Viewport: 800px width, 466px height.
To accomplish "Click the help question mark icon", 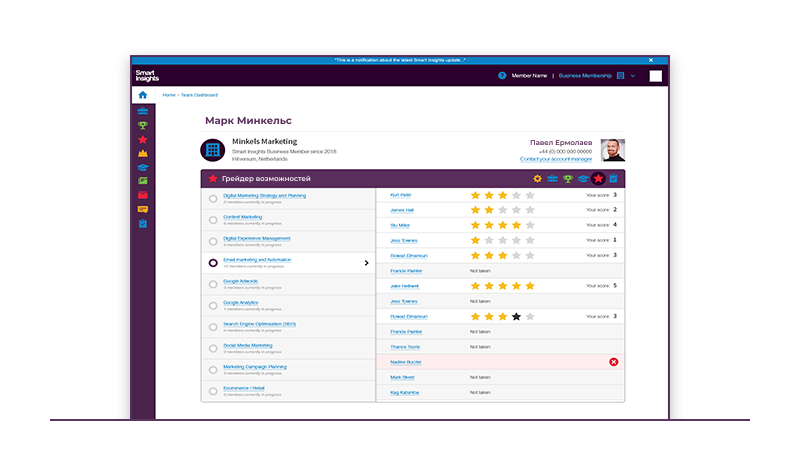I will tap(502, 75).
